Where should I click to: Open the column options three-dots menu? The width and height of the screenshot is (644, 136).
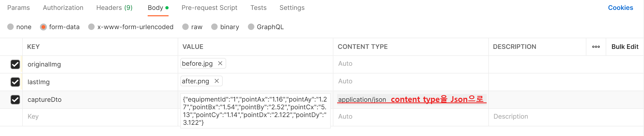(x=596, y=47)
